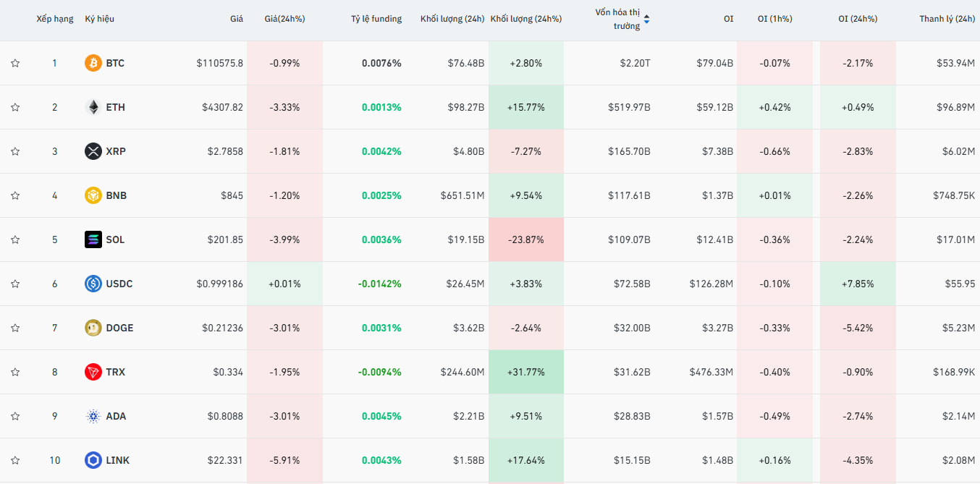Click the BNB coin icon
The height and width of the screenshot is (484, 980).
93,195
